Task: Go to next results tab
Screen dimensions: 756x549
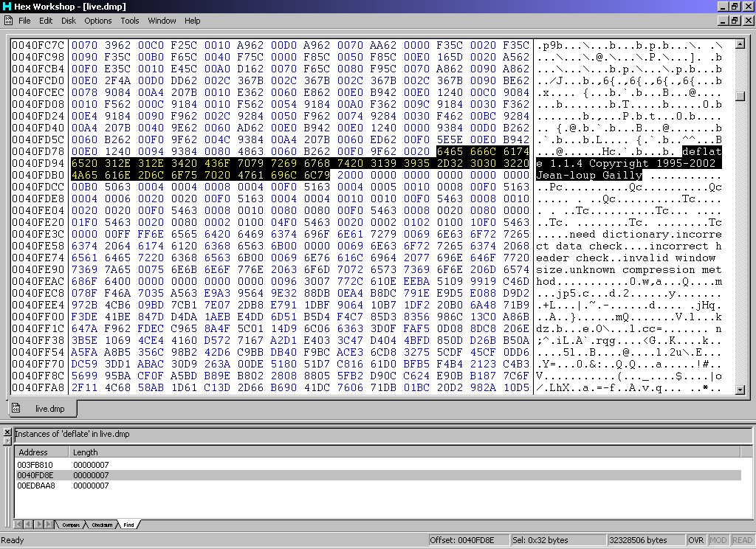Action: point(38,525)
